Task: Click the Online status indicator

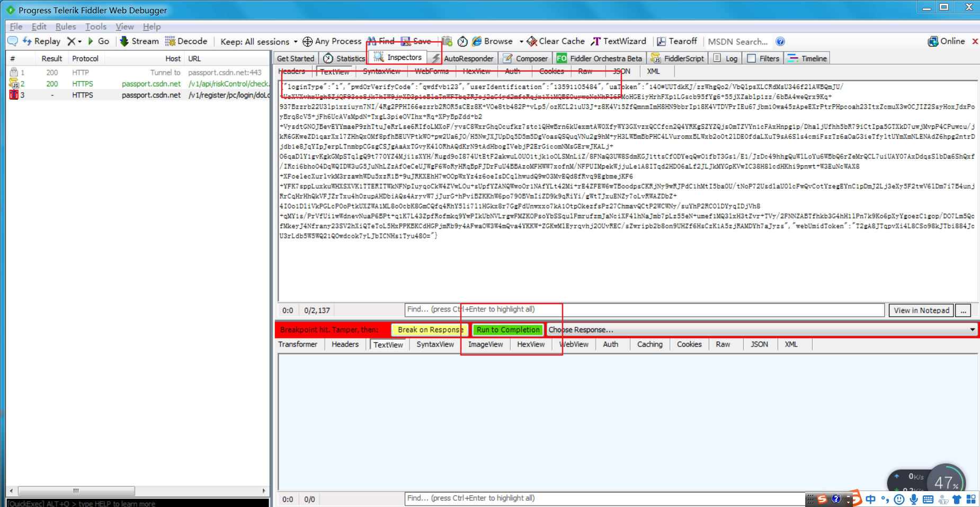Action: pyautogui.click(x=947, y=41)
